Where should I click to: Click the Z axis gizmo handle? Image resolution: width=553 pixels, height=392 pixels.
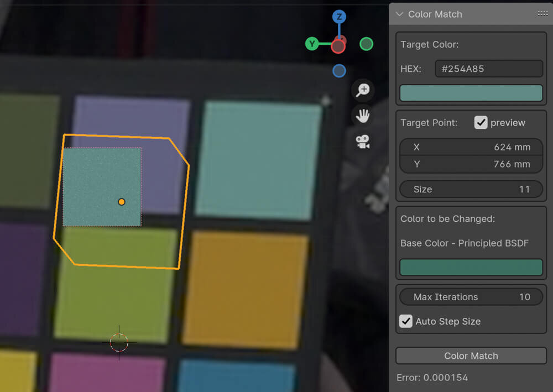[x=339, y=17]
